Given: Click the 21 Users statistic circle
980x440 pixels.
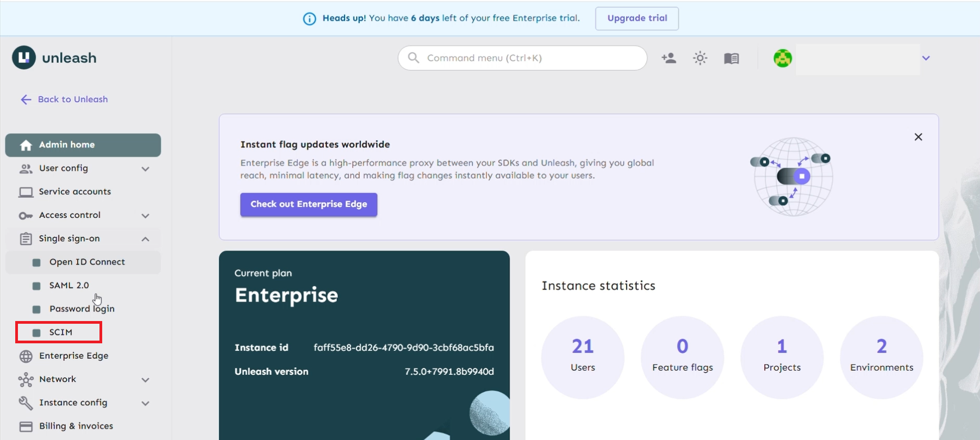Looking at the screenshot, I should click(583, 357).
